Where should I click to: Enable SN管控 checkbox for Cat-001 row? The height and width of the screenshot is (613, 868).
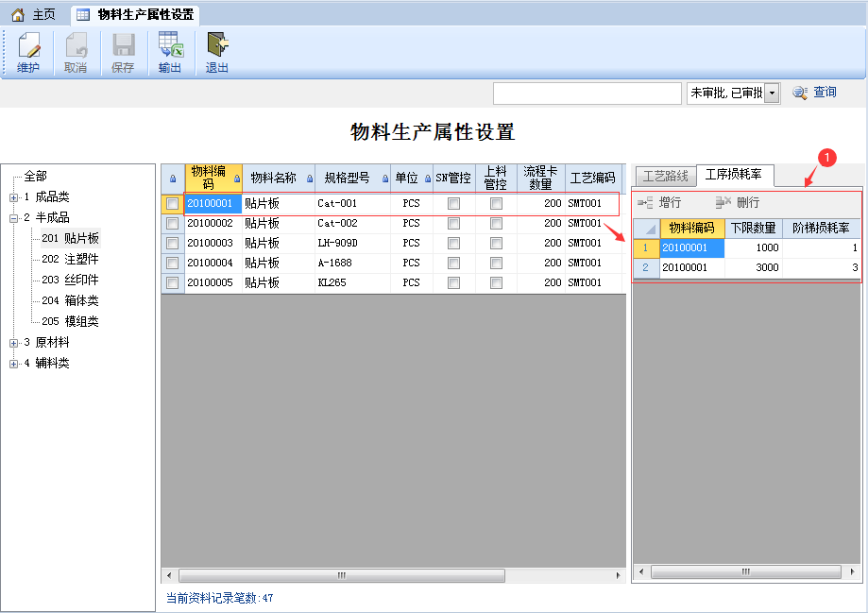(x=453, y=204)
